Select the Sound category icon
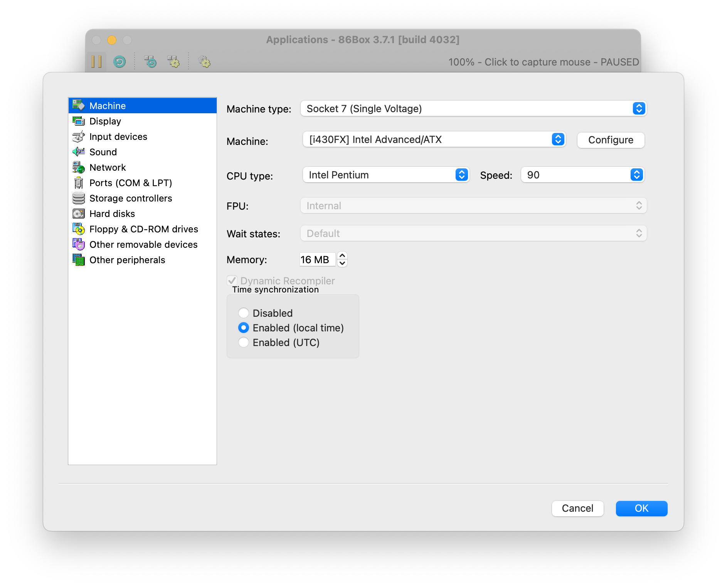Viewport: 727px width, 588px height. (x=79, y=152)
